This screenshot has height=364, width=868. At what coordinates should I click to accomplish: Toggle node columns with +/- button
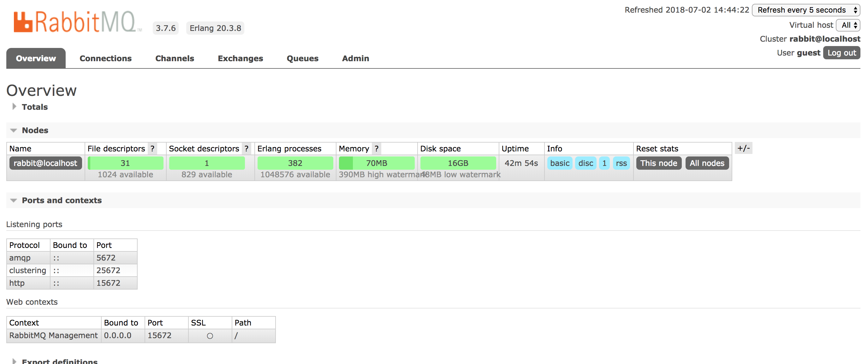point(743,148)
